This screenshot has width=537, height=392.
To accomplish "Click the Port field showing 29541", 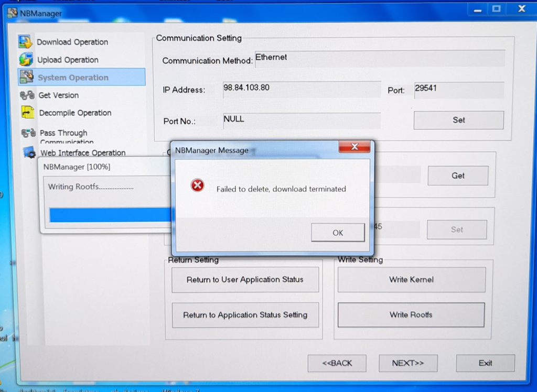I will coord(459,90).
